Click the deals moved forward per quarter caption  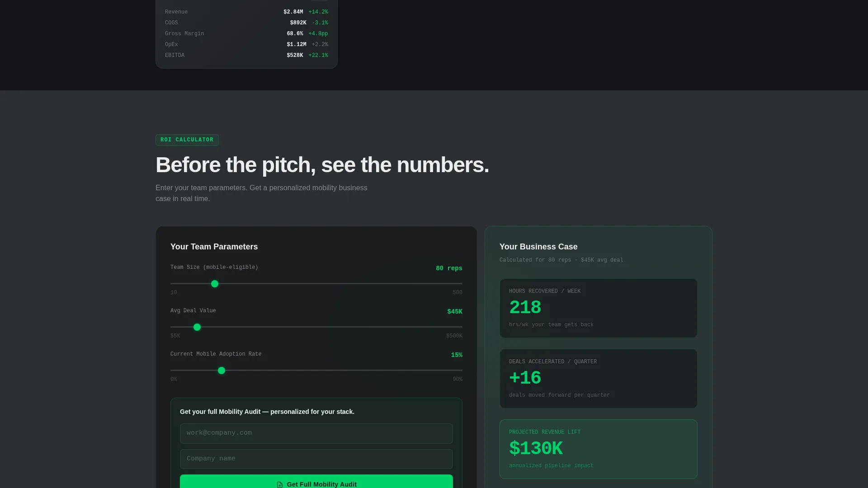point(559,395)
